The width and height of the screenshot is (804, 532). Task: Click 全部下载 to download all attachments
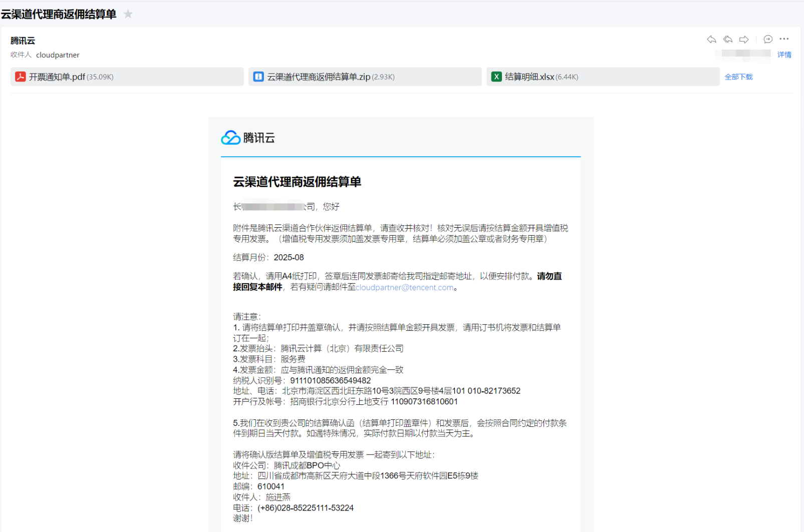tap(739, 77)
